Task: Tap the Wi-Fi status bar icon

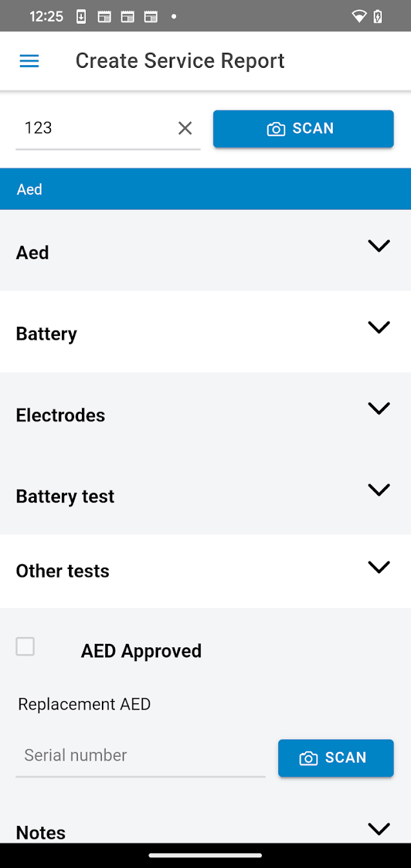Action: pyautogui.click(x=359, y=17)
